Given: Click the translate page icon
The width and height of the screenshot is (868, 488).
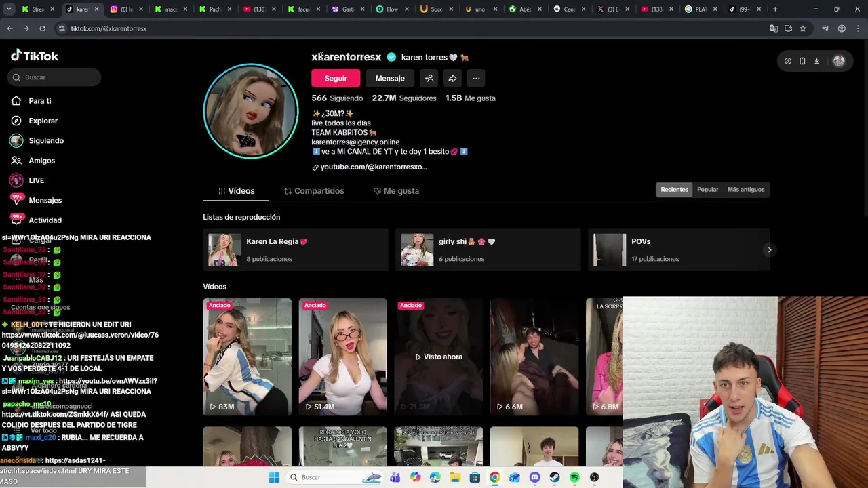Looking at the screenshot, I should point(774,28).
